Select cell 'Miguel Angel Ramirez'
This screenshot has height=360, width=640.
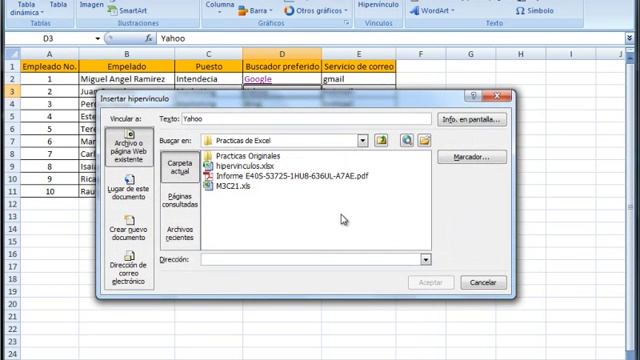point(127,79)
